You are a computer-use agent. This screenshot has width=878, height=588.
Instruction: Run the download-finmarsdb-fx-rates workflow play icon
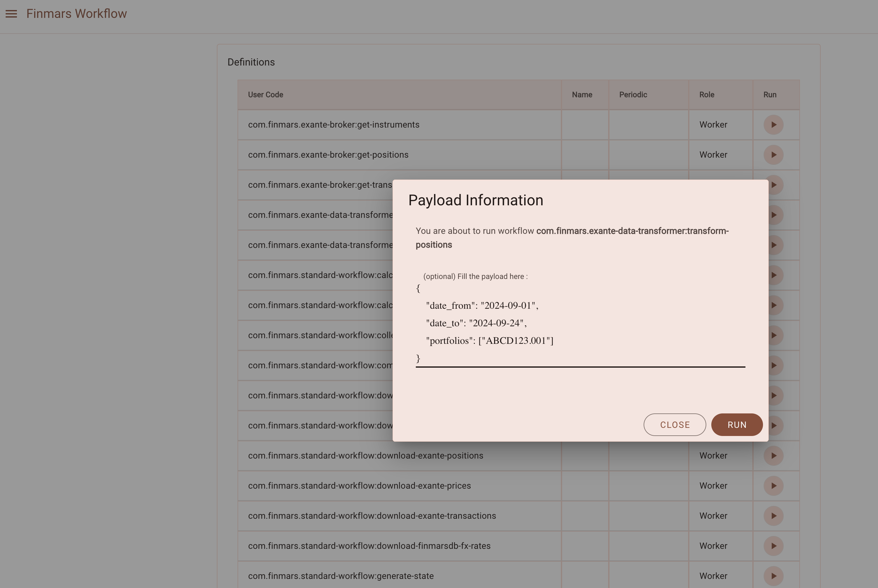tap(773, 546)
